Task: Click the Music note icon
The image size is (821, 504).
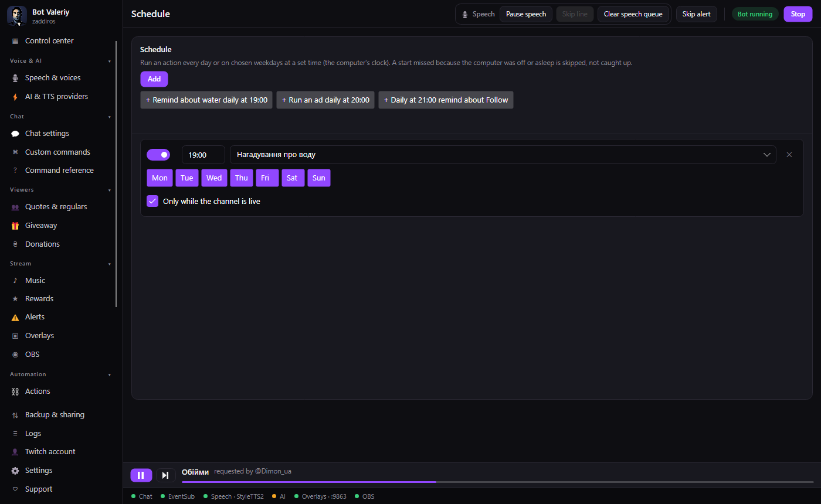Action: click(15, 281)
